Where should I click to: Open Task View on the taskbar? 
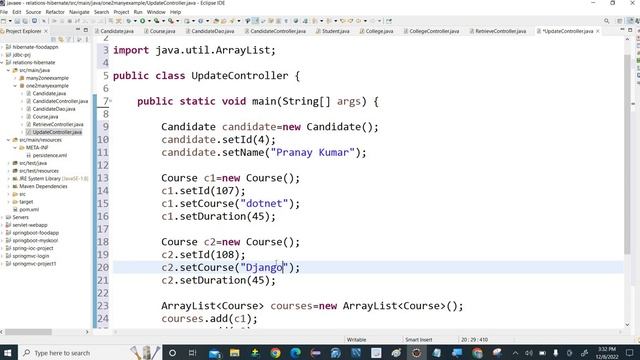pos(192,353)
